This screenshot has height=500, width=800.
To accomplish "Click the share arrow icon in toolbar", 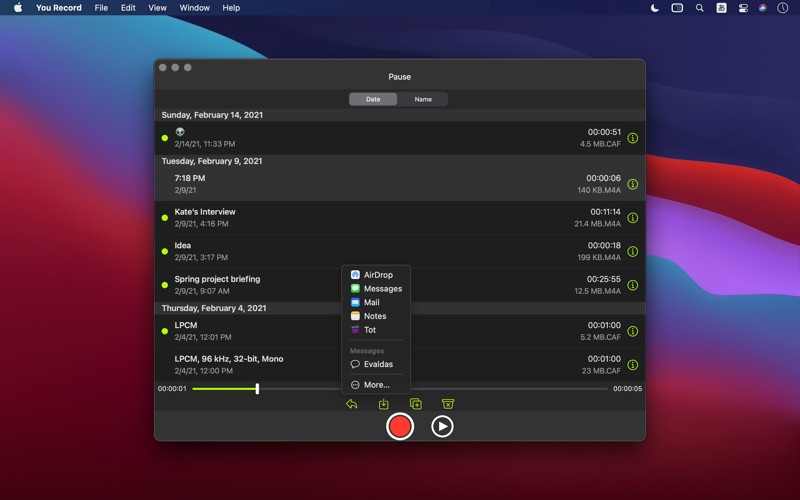I will point(352,404).
